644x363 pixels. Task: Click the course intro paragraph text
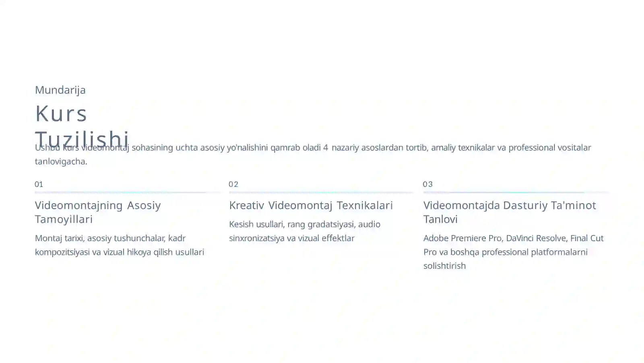coord(313,154)
